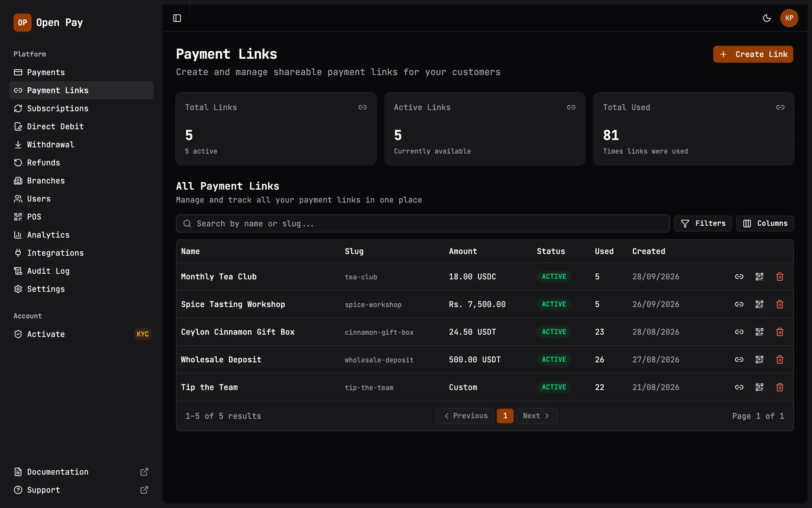Show QR code for Wholesale Deposit
This screenshot has width=812, height=508.
tap(759, 359)
